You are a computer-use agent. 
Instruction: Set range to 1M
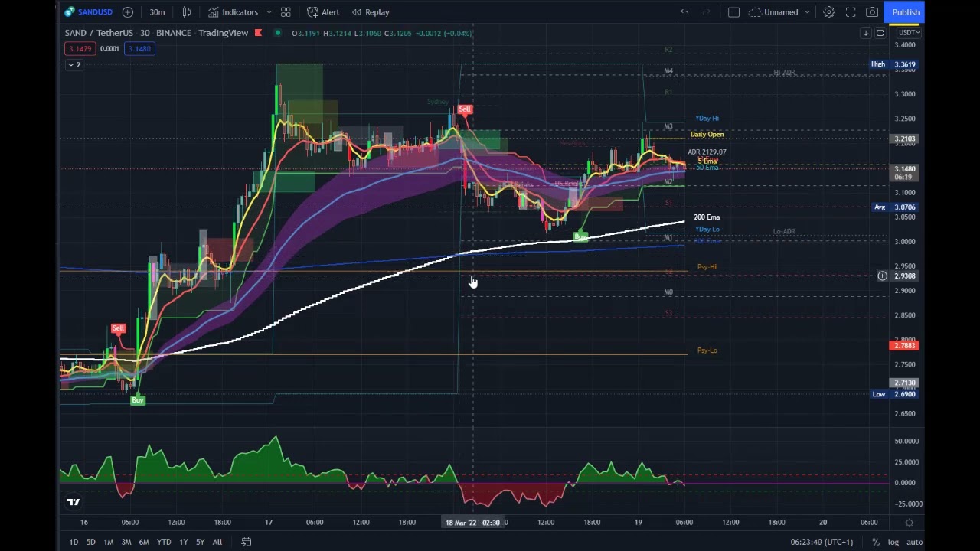[109, 542]
